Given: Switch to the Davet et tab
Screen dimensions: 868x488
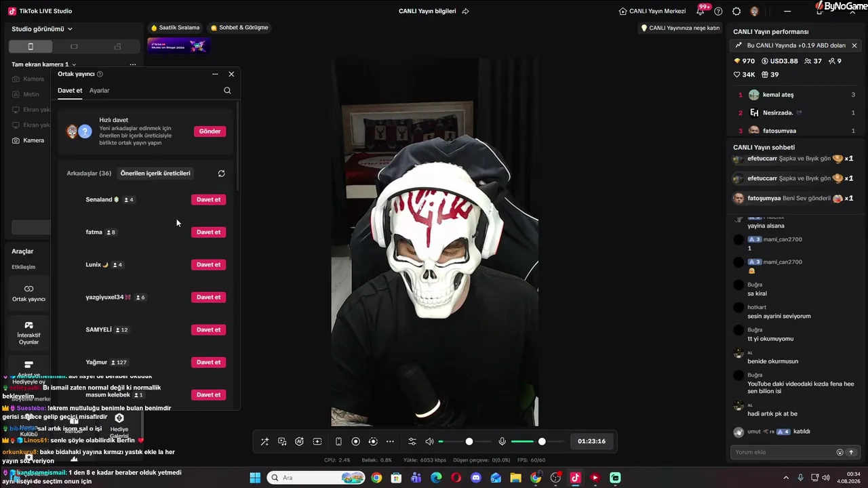Looking at the screenshot, I should click(x=70, y=90).
